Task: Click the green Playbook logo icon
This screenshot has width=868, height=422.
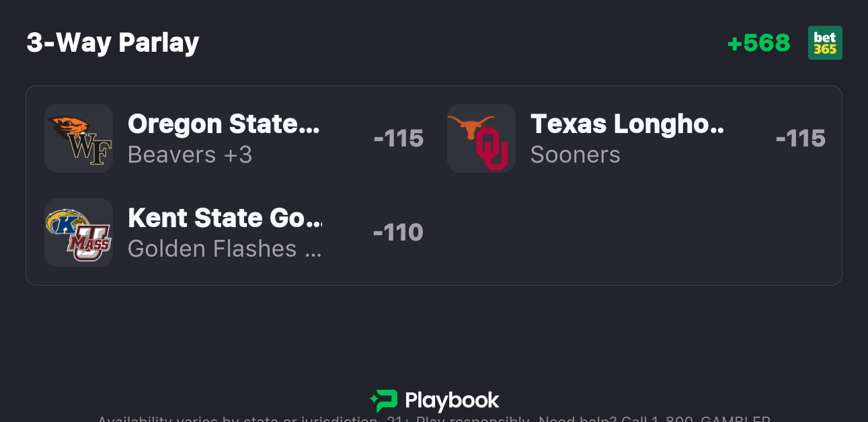Action: click(x=384, y=400)
